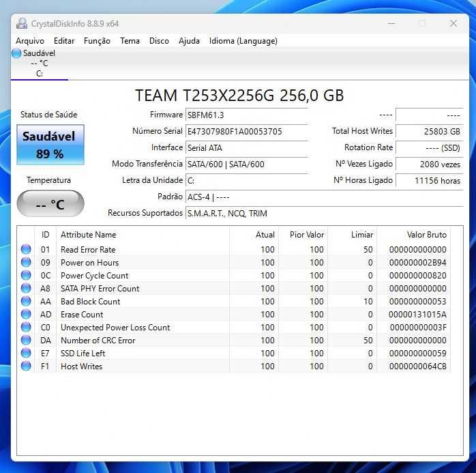Image resolution: width=476 pixels, height=473 pixels.
Task: Click the Attribute Name column header
Action: 143,235
